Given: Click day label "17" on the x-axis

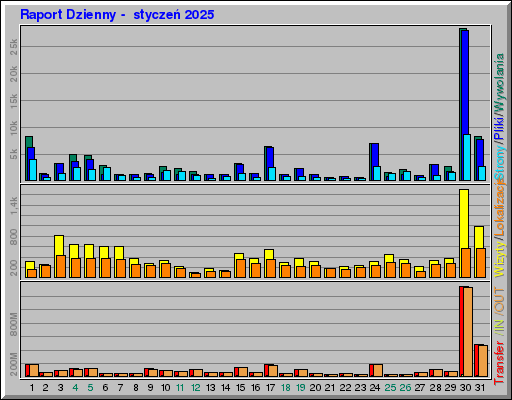Looking at the screenshot, I should point(270,388).
